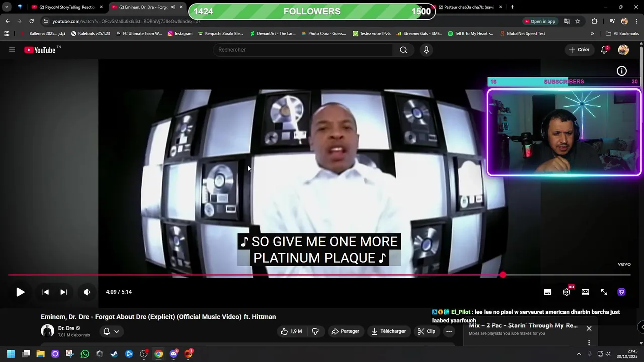644x362 pixels.
Task: Mute the video volume speaker icon
Action: pyautogui.click(x=87, y=292)
